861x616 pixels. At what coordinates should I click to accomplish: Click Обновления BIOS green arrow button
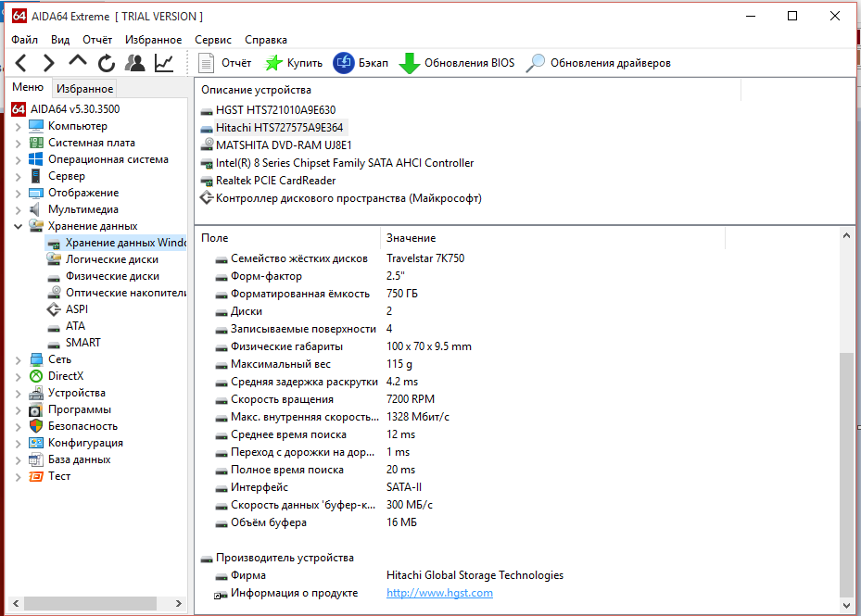coord(457,63)
